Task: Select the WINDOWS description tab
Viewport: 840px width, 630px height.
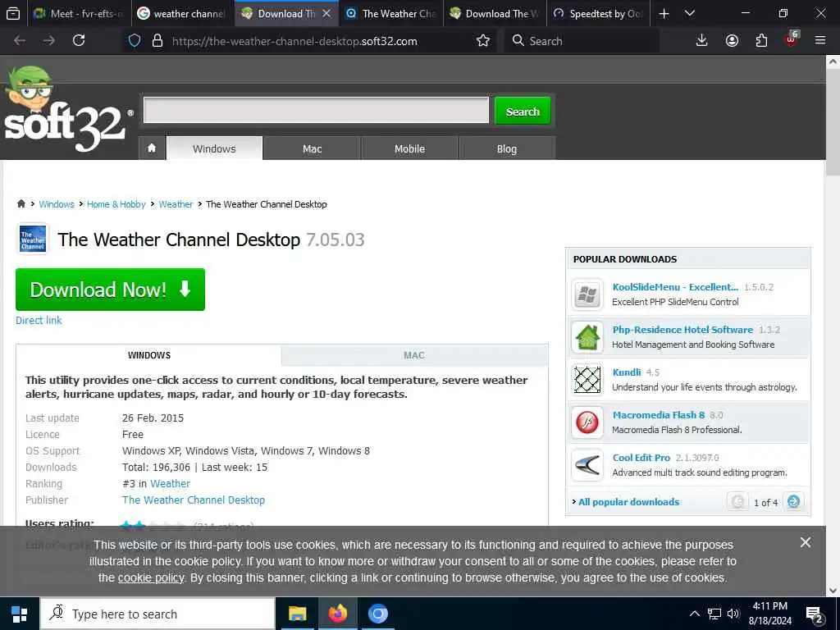Action: (149, 355)
